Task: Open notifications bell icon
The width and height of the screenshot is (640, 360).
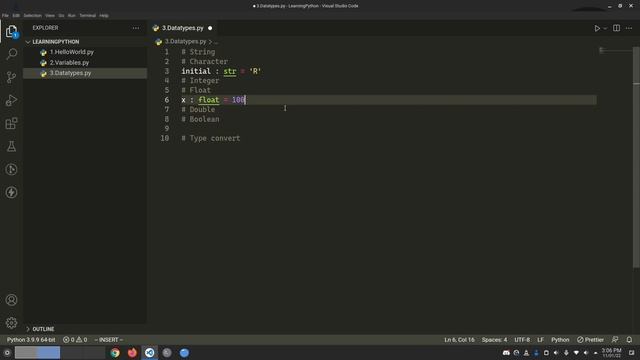Action: tap(629, 340)
